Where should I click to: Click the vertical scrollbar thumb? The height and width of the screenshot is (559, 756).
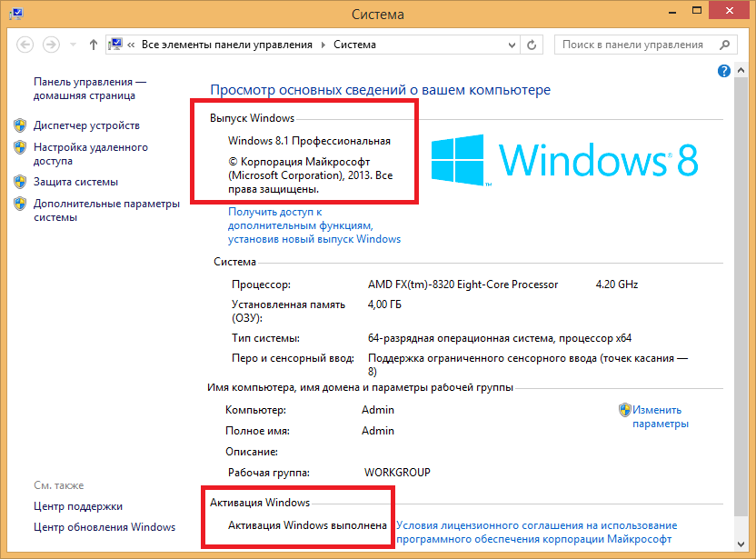[x=741, y=296]
